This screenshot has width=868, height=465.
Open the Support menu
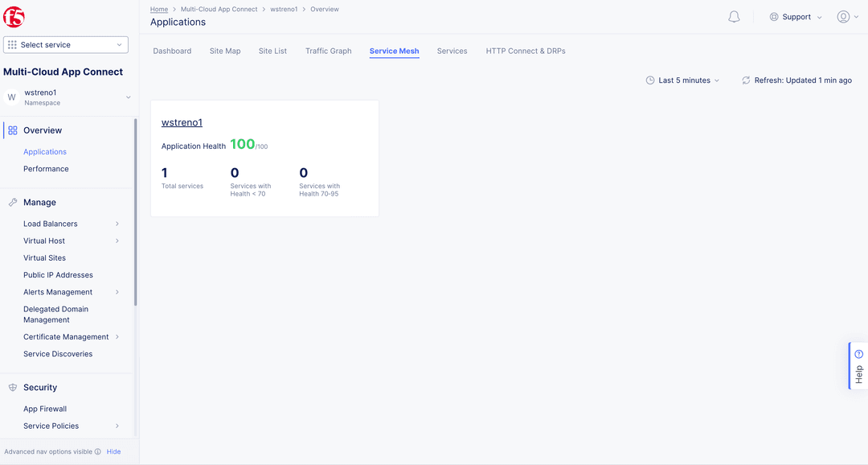point(795,16)
